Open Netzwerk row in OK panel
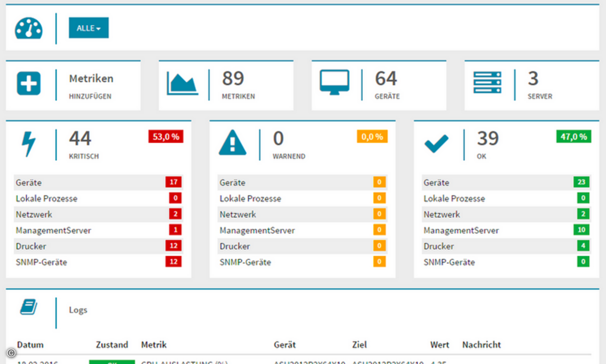 click(x=506, y=214)
